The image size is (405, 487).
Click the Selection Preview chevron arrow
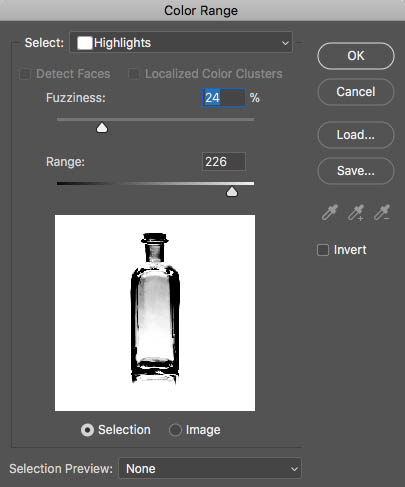pyautogui.click(x=294, y=469)
